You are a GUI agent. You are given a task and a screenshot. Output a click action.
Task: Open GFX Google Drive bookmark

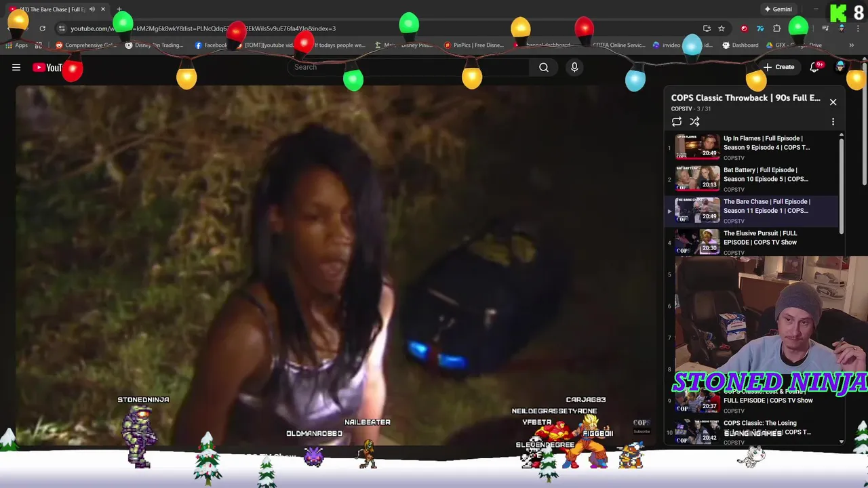pos(793,45)
